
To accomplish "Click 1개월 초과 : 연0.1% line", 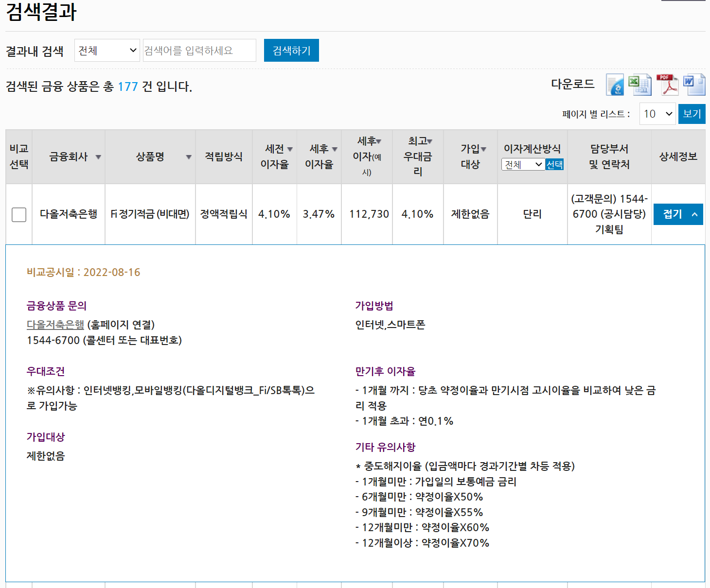I will pos(404,421).
